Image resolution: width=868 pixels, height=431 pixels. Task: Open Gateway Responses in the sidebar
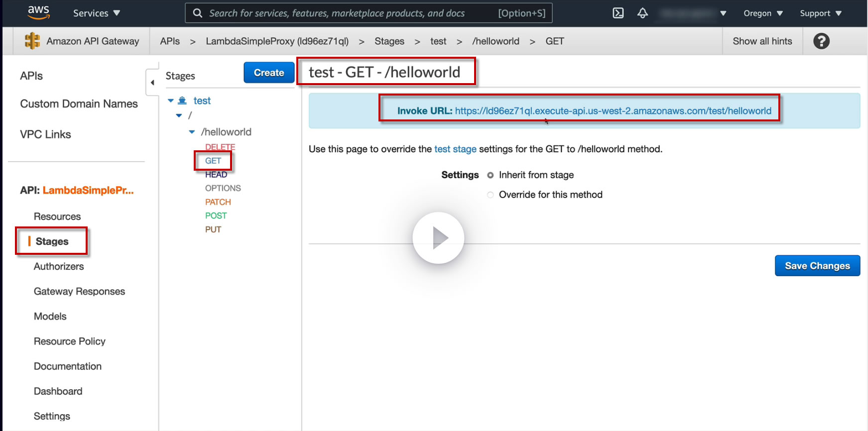pyautogui.click(x=79, y=291)
